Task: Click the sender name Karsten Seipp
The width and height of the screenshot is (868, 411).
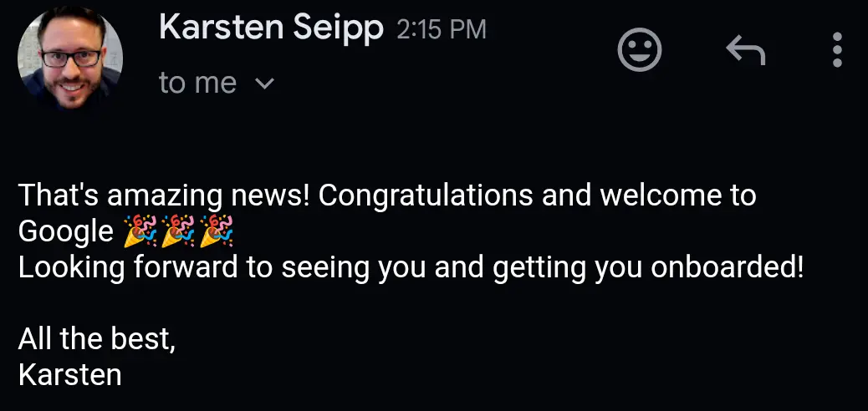Action: point(271,29)
